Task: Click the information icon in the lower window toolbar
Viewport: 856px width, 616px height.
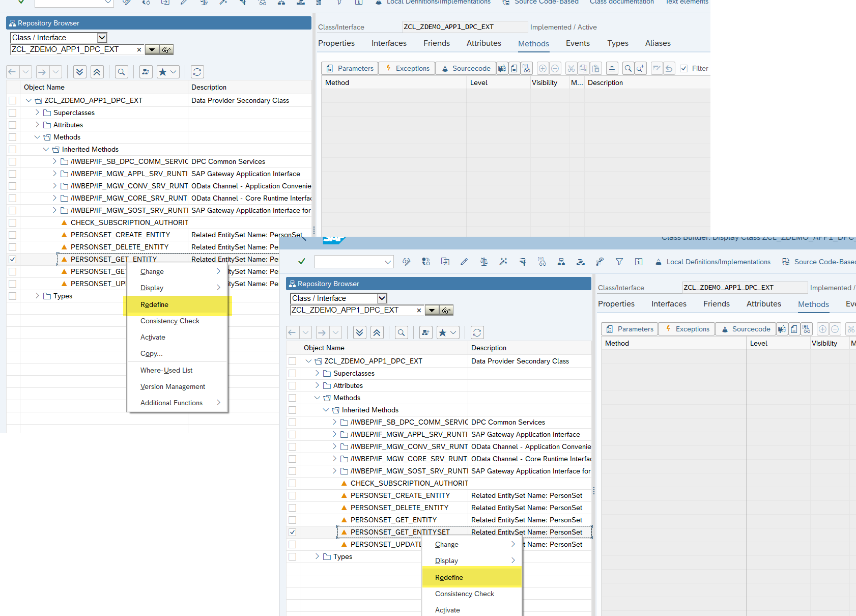Action: tap(639, 262)
